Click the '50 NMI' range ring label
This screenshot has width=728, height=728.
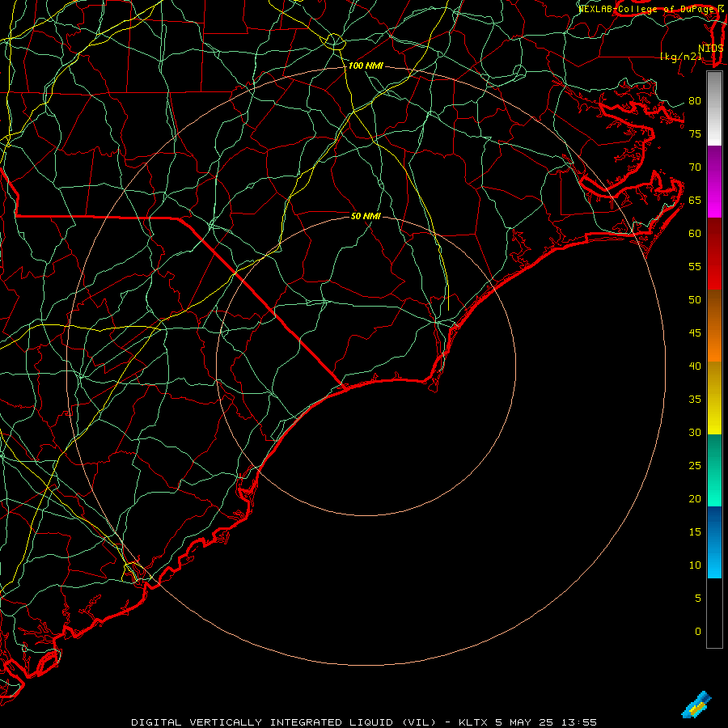[366, 216]
